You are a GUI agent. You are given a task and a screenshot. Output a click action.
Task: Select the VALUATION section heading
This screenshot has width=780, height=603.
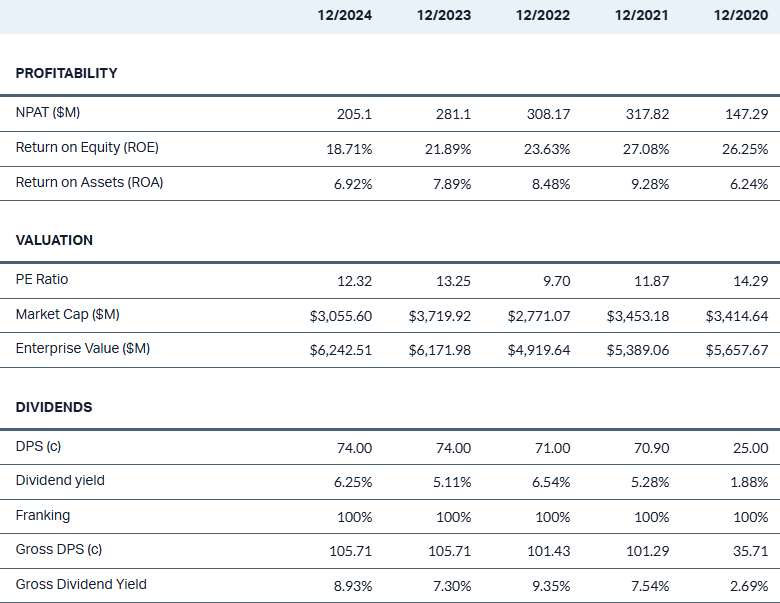54,240
